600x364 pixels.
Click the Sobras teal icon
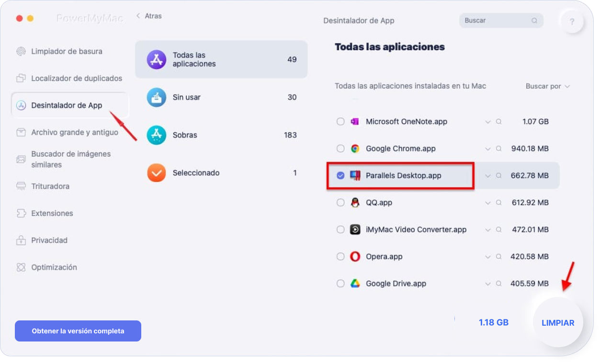[x=156, y=135]
